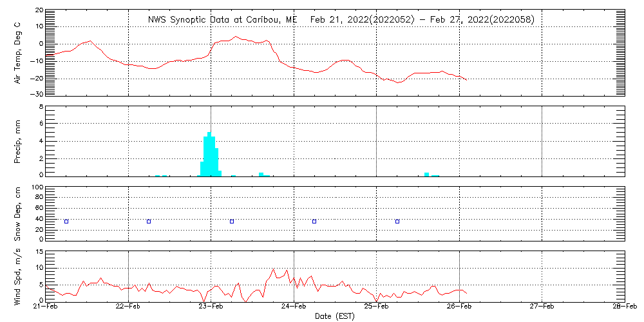Click the '25-Feb' date tick label
Image resolution: width=644 pixels, height=322 pixels.
[x=377, y=307]
